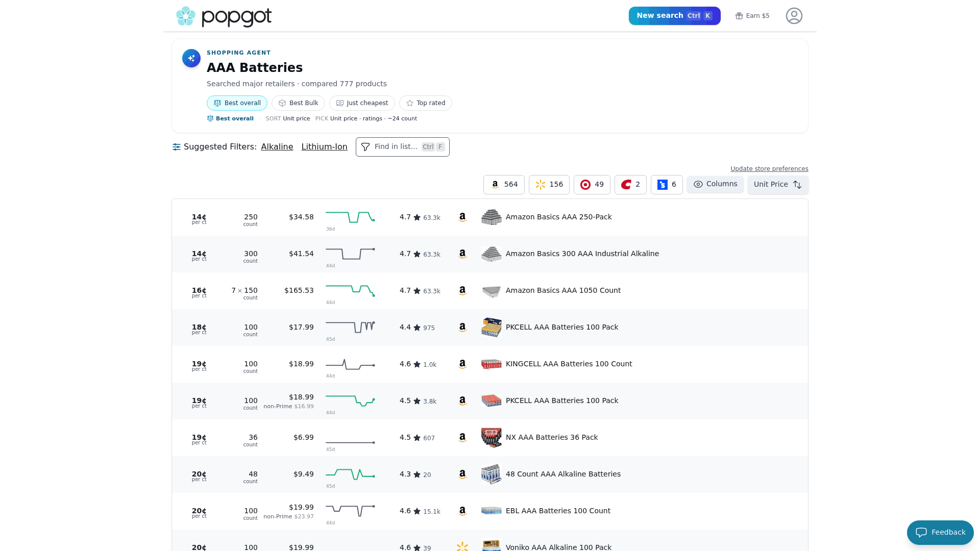Toggle the Costco store filter showing 2
The width and height of the screenshot is (980, 551).
point(630,185)
